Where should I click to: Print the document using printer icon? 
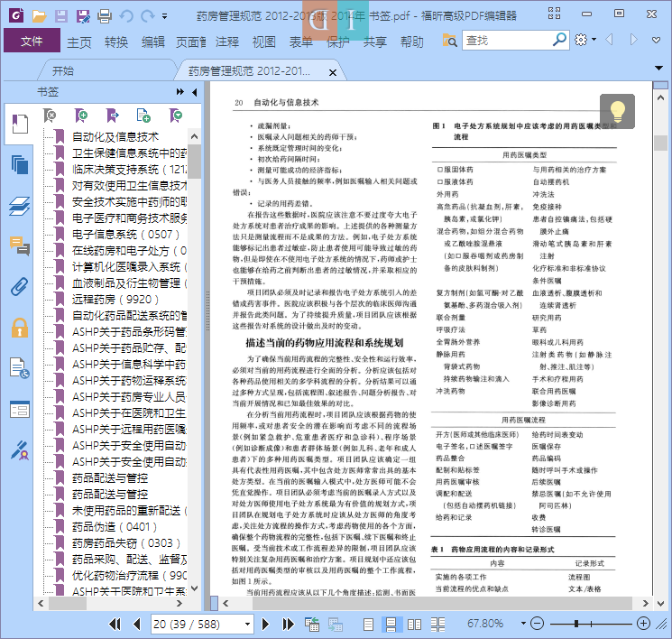tap(105, 16)
